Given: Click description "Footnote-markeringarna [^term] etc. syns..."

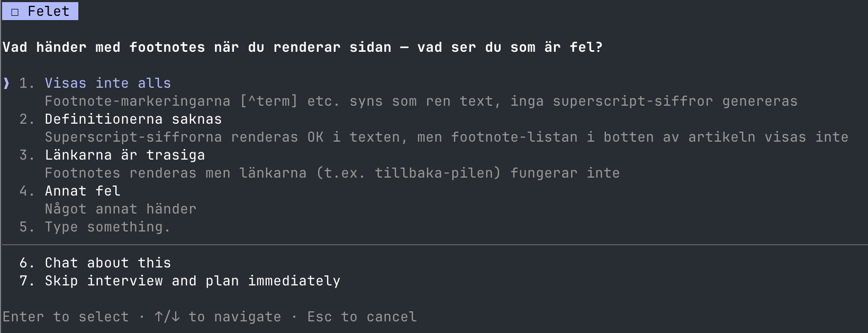Looking at the screenshot, I should [421, 100].
